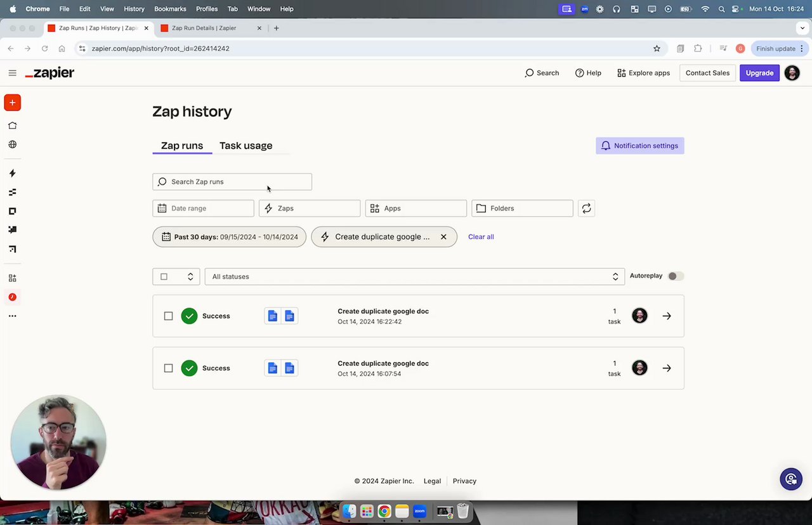Screen dimensions: 812x525
Task: Check the box for the 16:07:54 run
Action: point(168,368)
